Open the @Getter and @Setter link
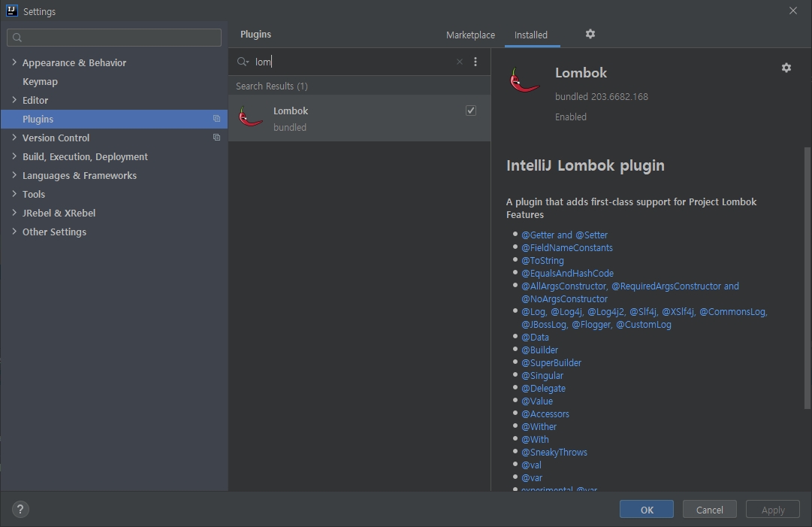812x527 pixels. point(564,235)
